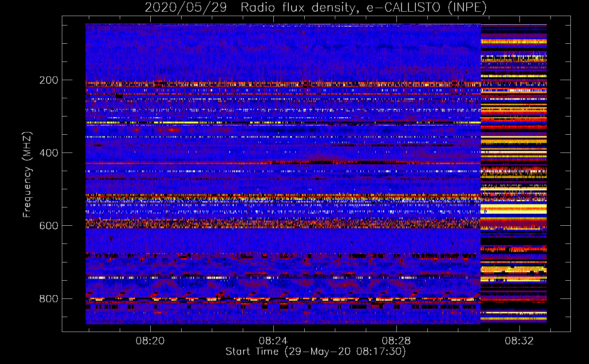Click the 'Start Time (29-May-20 08:17:30)' label
The height and width of the screenshot is (364, 589).
click(x=316, y=352)
